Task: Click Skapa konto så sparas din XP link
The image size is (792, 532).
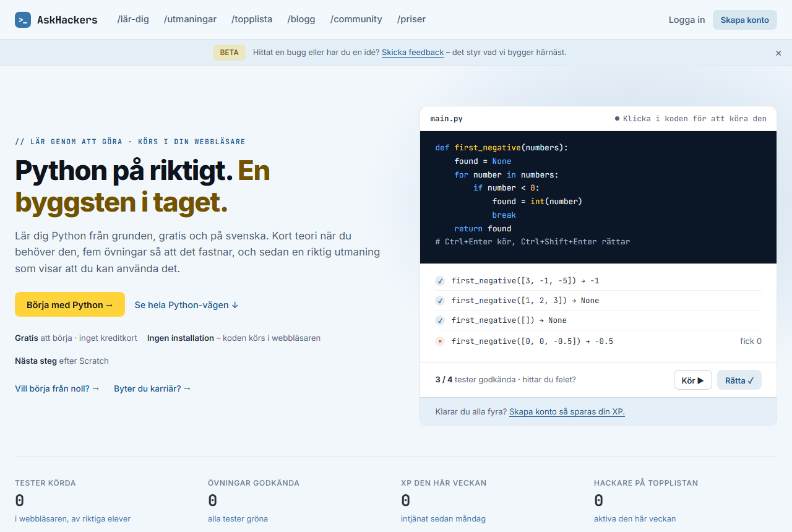Action: point(567,411)
